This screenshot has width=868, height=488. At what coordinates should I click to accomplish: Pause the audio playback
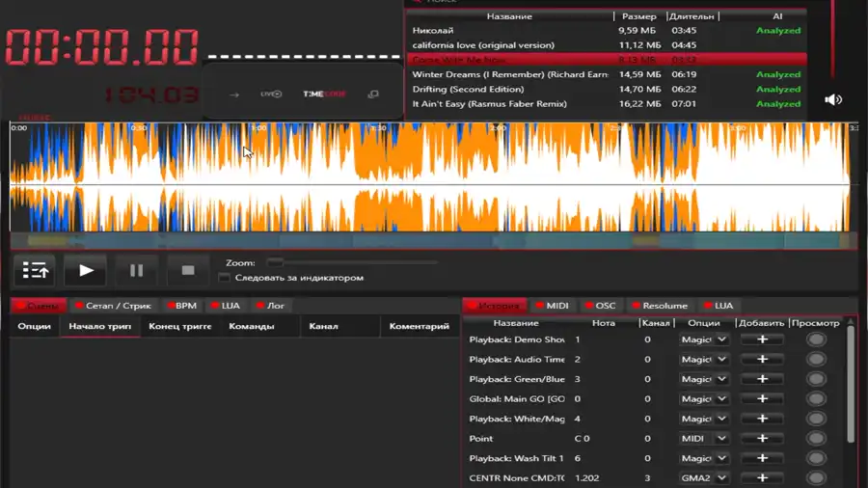pyautogui.click(x=136, y=271)
